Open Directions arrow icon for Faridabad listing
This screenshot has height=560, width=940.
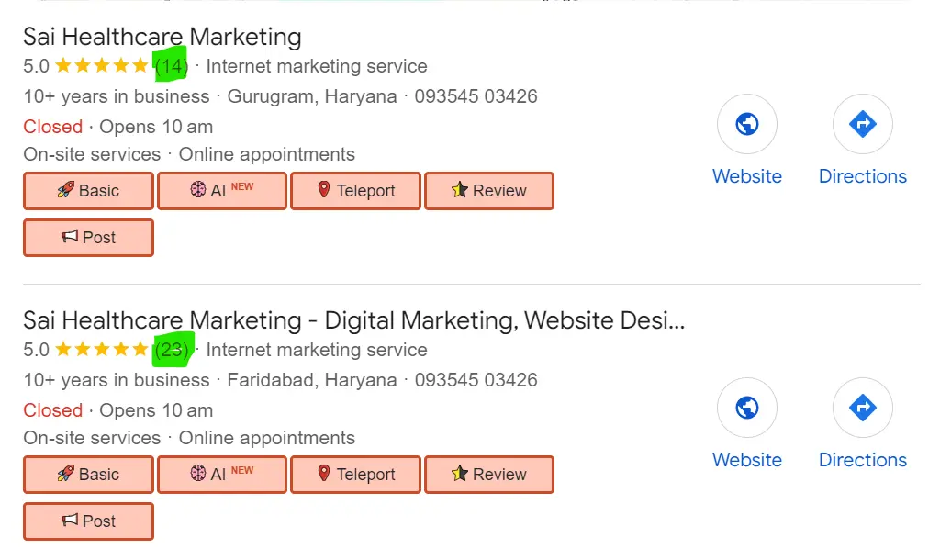pyautogui.click(x=863, y=408)
